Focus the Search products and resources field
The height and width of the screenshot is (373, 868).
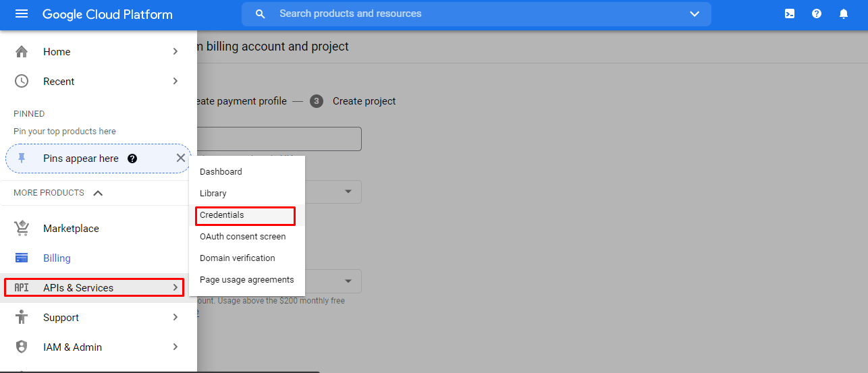click(x=476, y=13)
